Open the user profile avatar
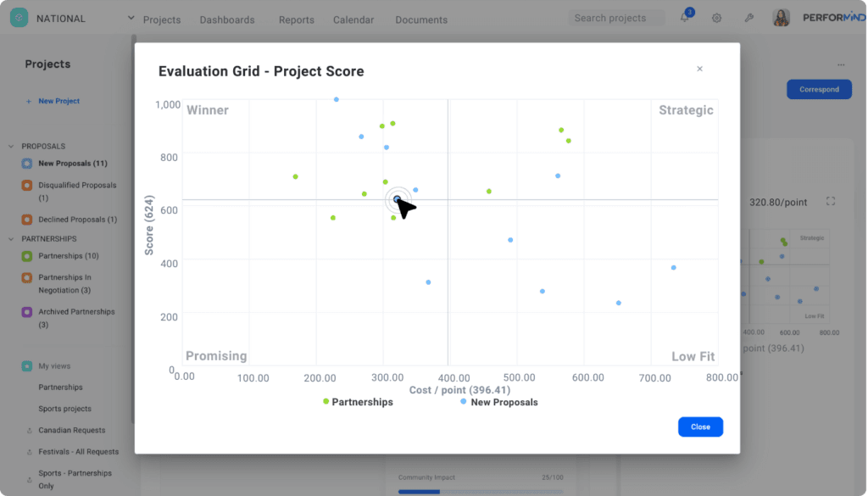868x496 pixels. 781,18
